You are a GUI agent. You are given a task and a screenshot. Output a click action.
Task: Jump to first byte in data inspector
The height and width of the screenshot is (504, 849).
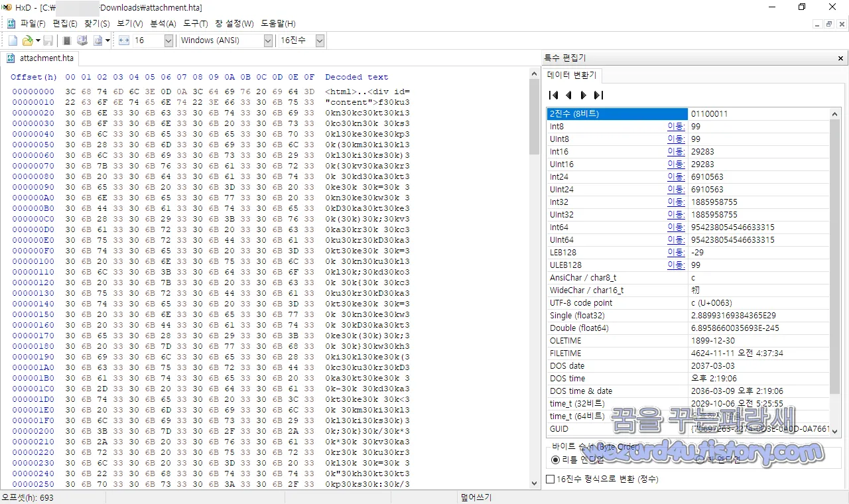point(554,95)
